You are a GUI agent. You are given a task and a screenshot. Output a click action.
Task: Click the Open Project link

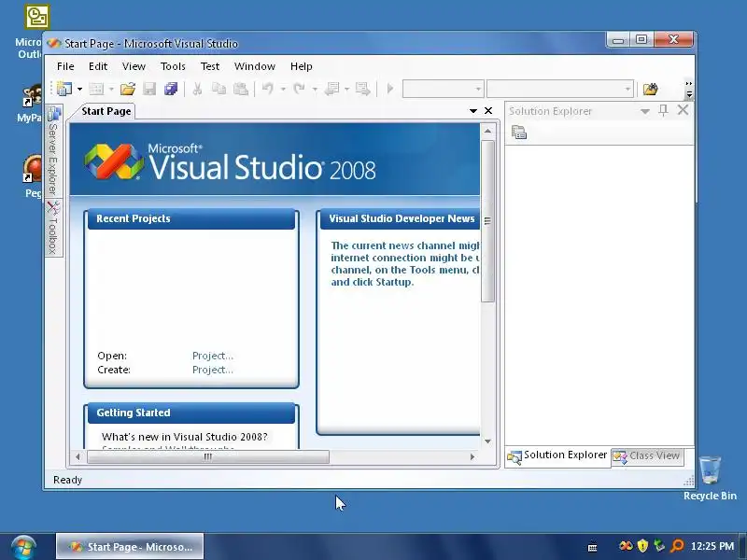[213, 356]
